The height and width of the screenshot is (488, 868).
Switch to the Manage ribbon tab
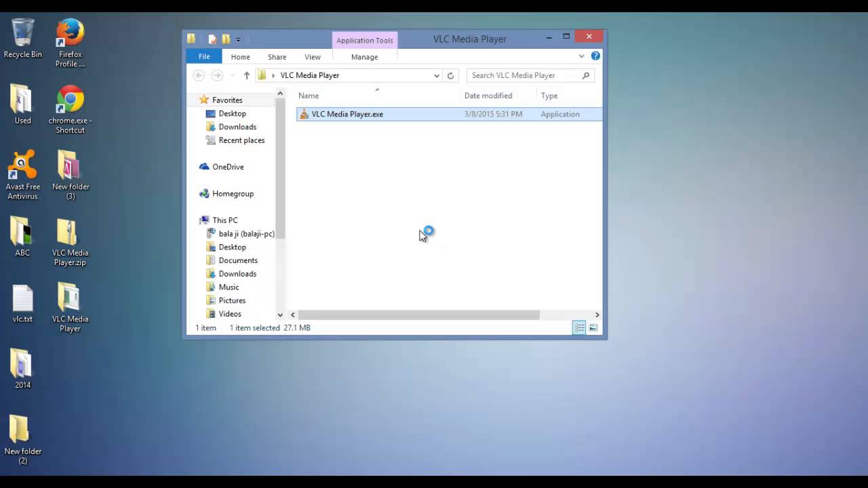tap(364, 57)
